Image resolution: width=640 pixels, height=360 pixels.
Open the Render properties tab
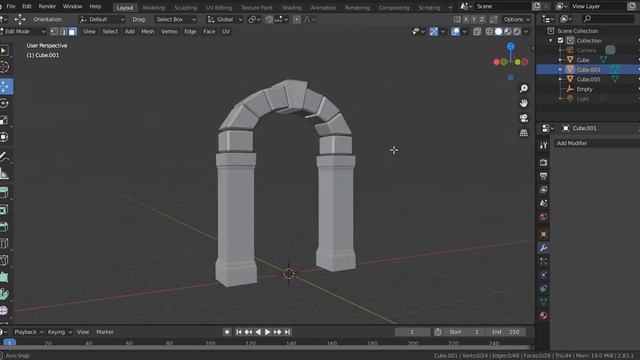[543, 162]
